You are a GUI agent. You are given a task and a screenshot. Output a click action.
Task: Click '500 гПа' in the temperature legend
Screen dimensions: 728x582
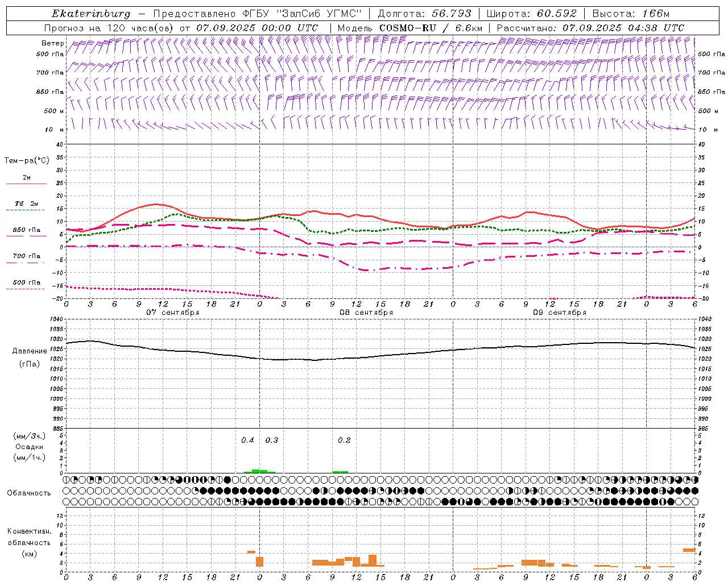coord(27,282)
